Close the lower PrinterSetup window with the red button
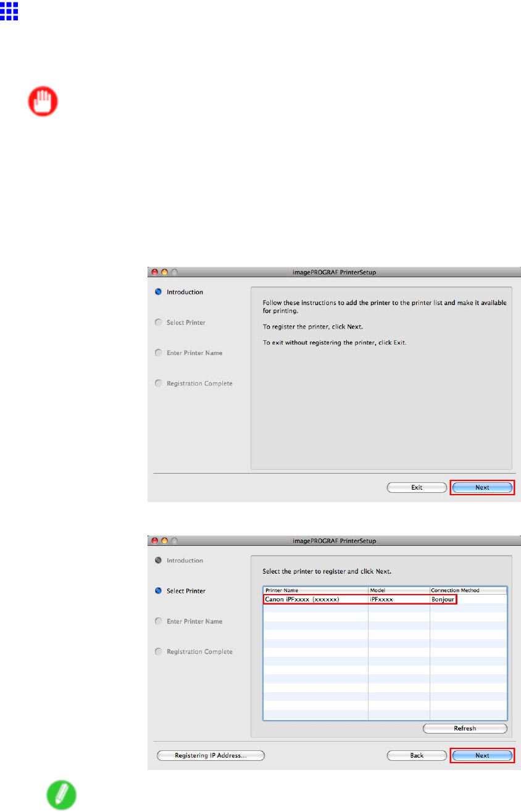The width and height of the screenshot is (521, 812). coord(155,540)
